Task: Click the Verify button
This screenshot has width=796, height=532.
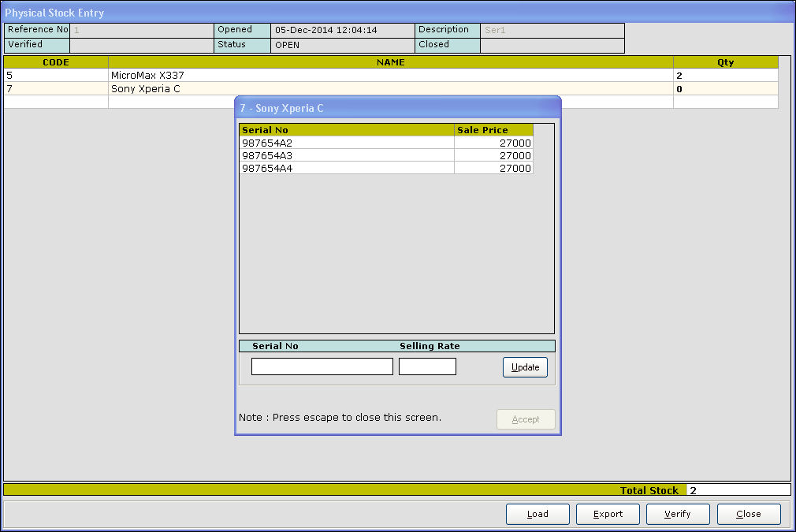Action: pyautogui.click(x=678, y=514)
